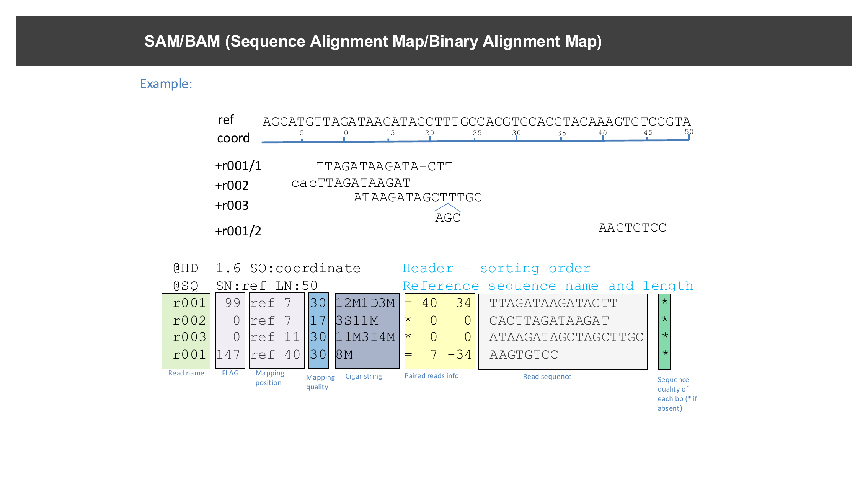This screenshot has height=488, width=868.
Task: Click read sequence CACTTAGATAAGAT
Action: coord(549,320)
